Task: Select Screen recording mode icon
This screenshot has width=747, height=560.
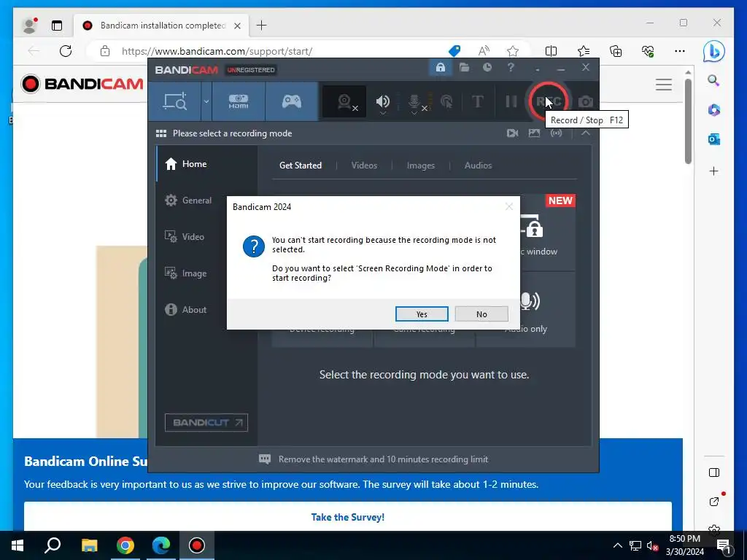Action: click(175, 101)
